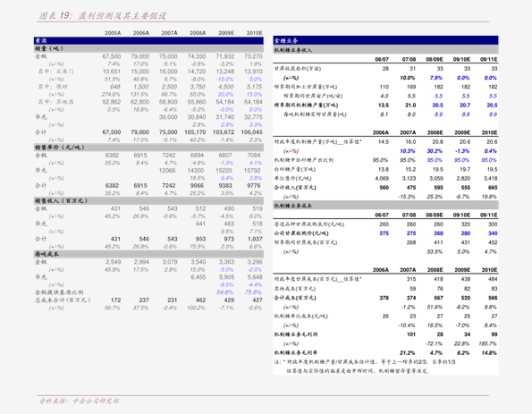This screenshot has height=414, width=532.
Task: Click the value 10,651
Action: [112, 72]
